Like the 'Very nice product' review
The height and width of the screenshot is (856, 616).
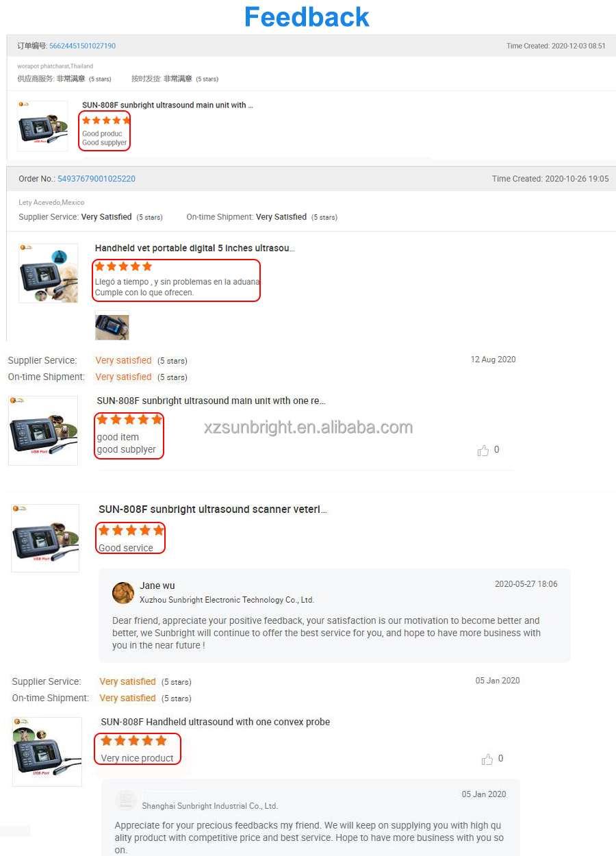pos(487,759)
